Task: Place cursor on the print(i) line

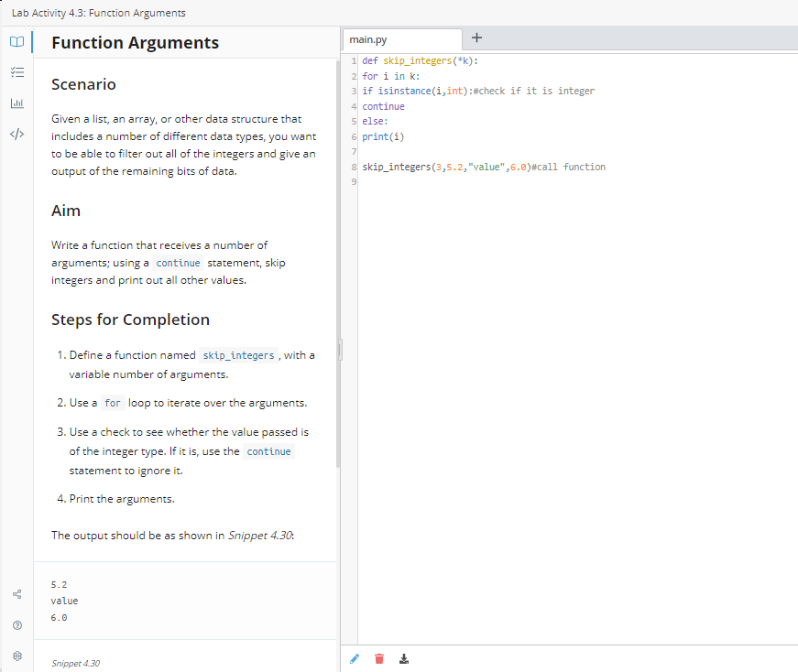Action: (384, 135)
